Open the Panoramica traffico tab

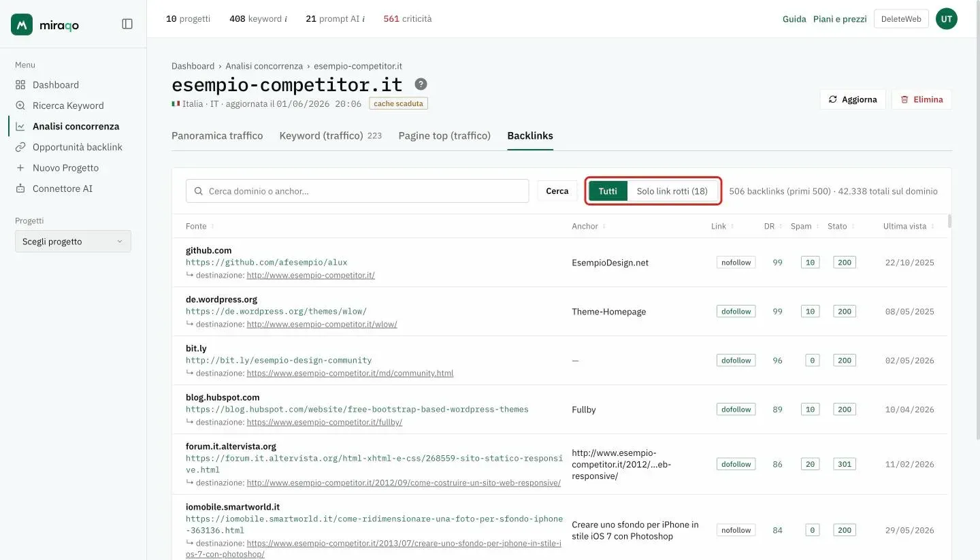pyautogui.click(x=217, y=136)
